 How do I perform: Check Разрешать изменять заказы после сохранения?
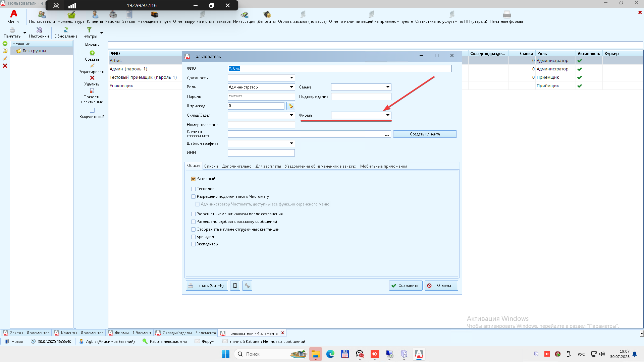click(193, 214)
